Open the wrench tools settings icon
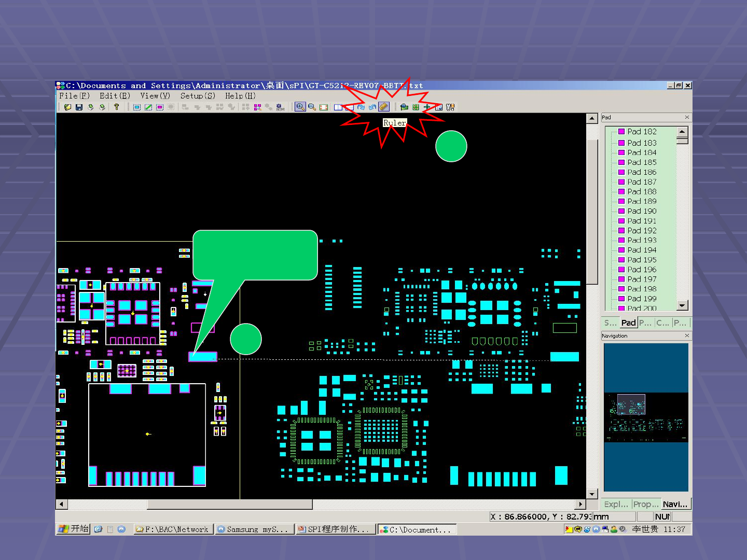 [450, 107]
